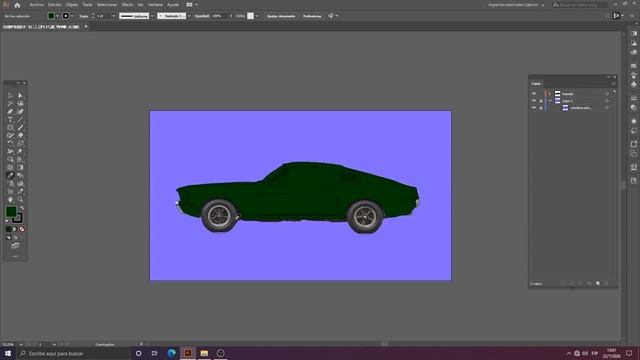Select the Hand tool

(10, 200)
